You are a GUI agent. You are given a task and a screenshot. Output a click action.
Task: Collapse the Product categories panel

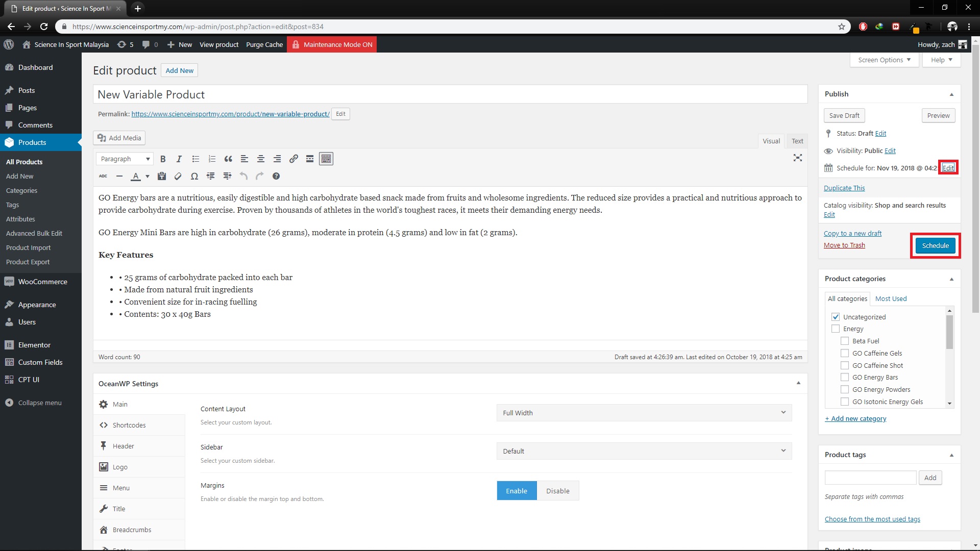coord(951,279)
